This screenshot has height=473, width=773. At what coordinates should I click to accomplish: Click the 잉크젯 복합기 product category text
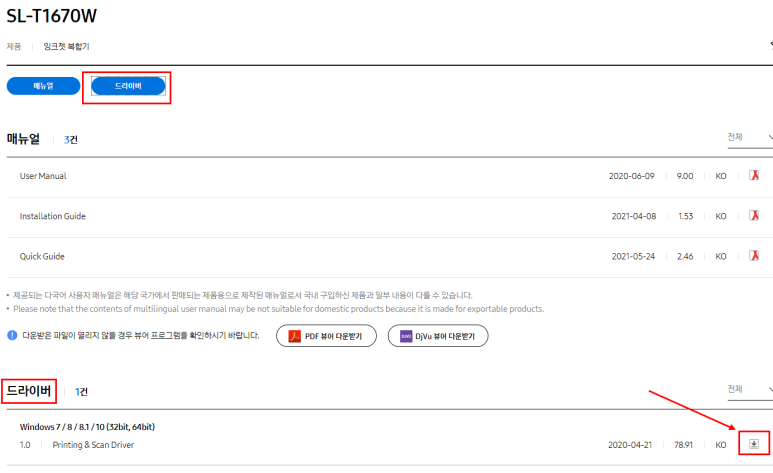[x=66, y=46]
